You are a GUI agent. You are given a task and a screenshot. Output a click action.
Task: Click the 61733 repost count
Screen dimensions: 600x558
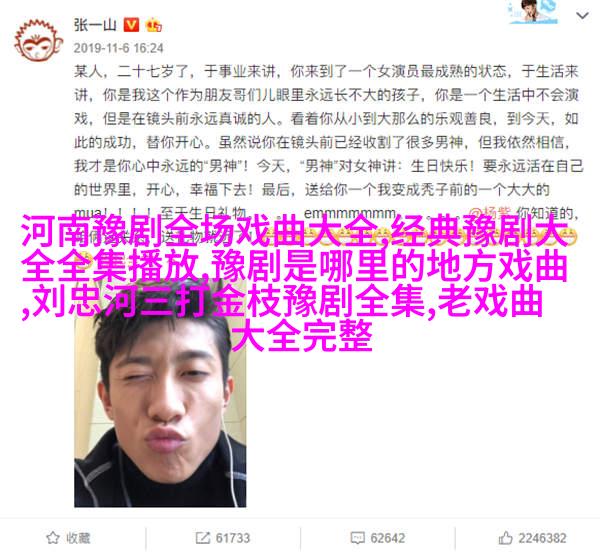coord(233,538)
